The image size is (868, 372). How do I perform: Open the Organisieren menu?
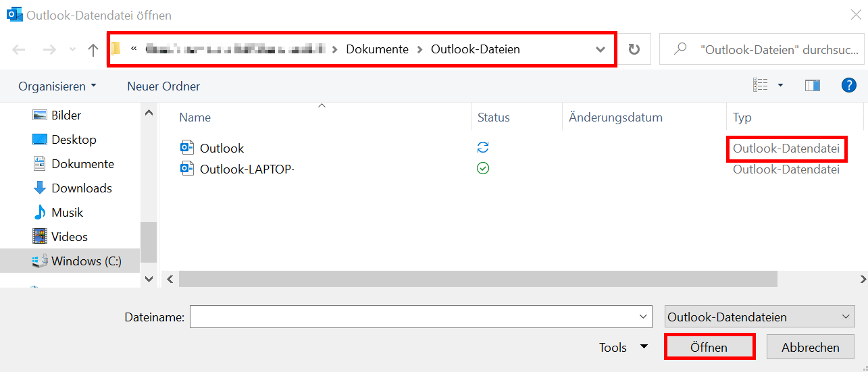point(57,86)
